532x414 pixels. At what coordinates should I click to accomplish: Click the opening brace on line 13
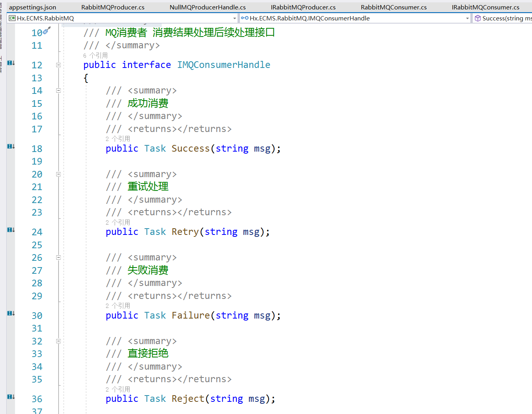(x=86, y=78)
